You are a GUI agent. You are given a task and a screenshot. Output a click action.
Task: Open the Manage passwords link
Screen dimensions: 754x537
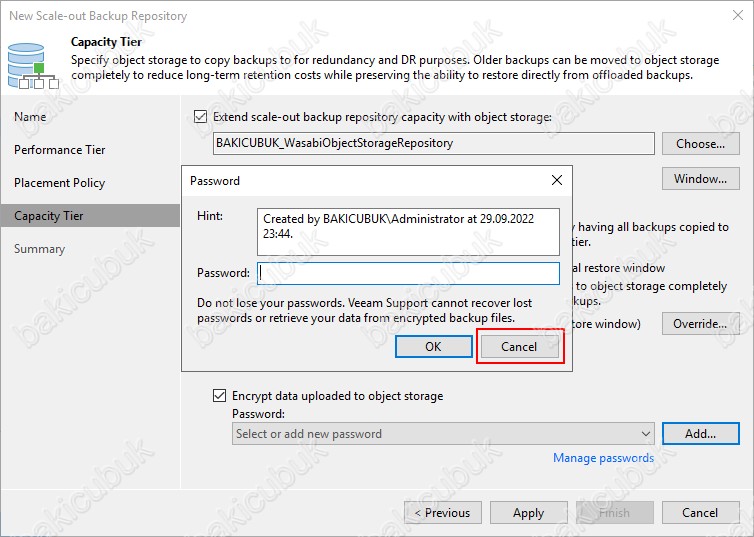pyautogui.click(x=603, y=458)
